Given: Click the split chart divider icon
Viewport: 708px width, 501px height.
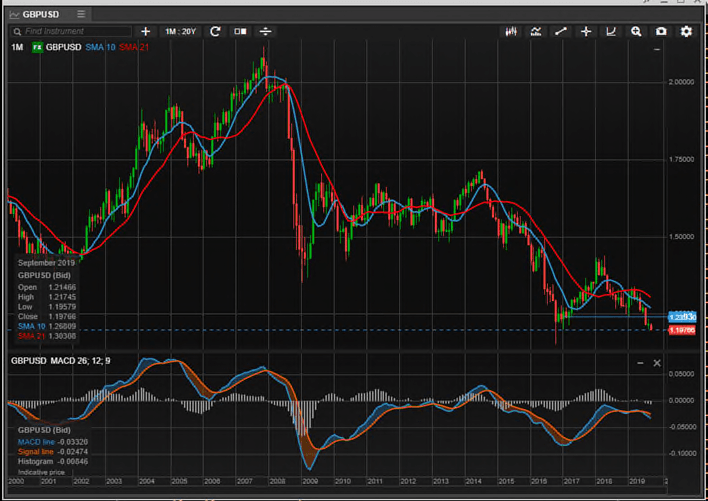Looking at the screenshot, I should [266, 31].
